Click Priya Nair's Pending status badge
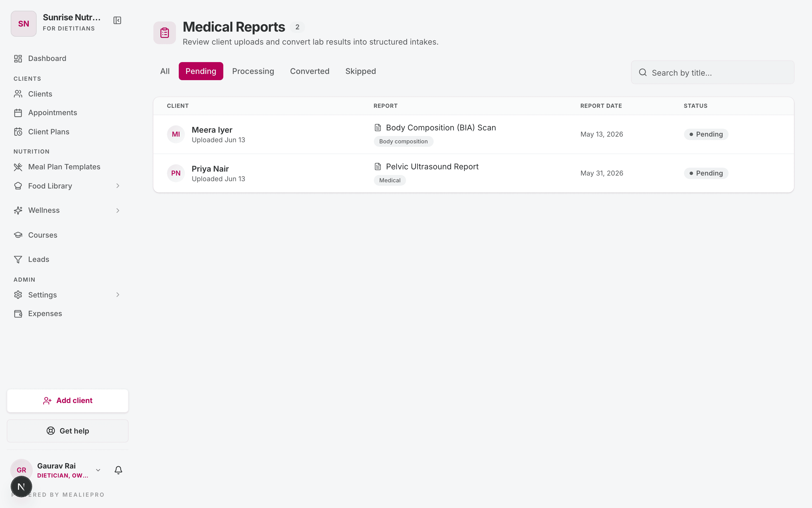This screenshot has width=812, height=508. coord(706,173)
